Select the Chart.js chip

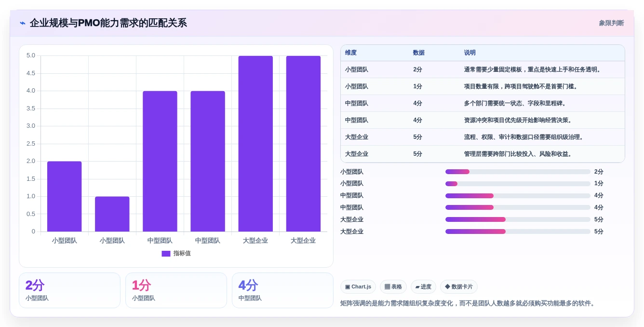pos(358,287)
